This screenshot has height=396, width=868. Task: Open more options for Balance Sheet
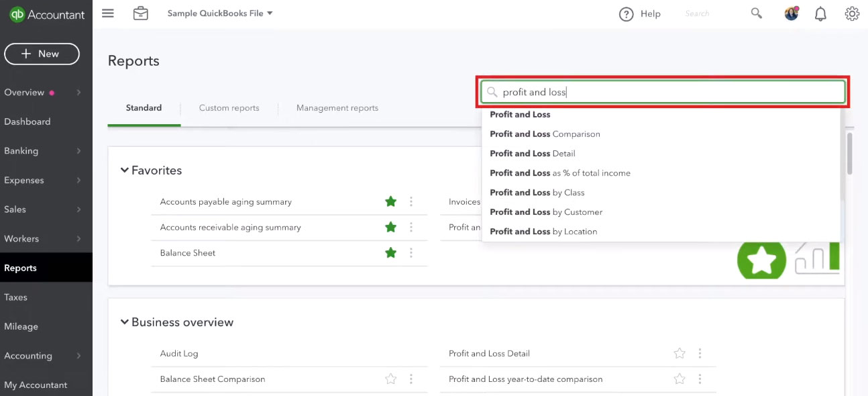411,252
